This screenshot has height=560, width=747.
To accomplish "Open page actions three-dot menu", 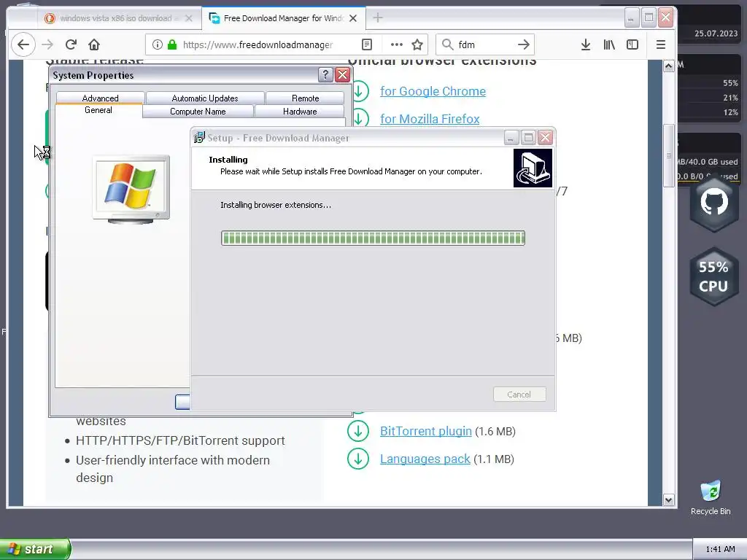I will (x=396, y=44).
